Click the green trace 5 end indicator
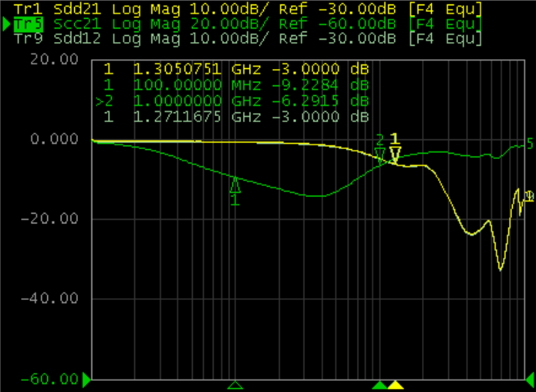536x392 pixels. [x=529, y=143]
